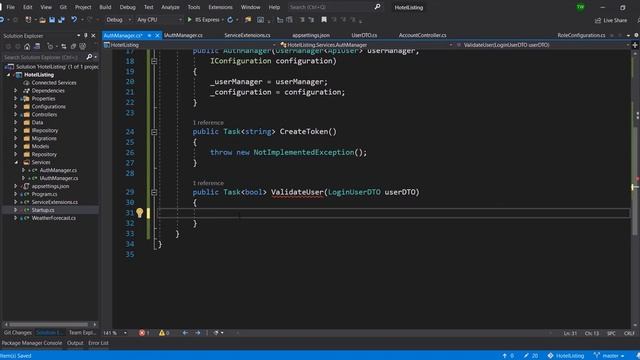Collapse the ValidateUser method outline toggle
The image size is (640, 360).
(154, 192)
